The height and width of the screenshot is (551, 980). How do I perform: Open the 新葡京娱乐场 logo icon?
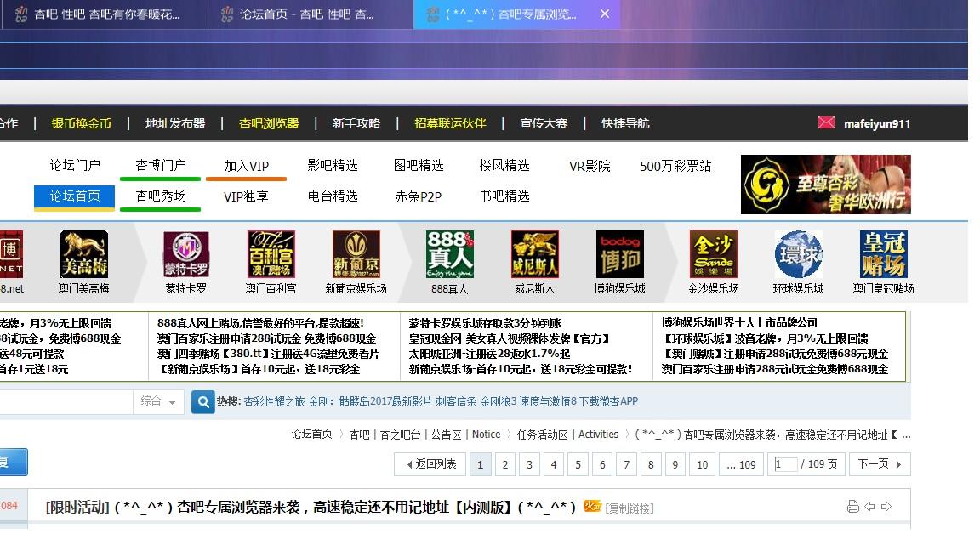(356, 254)
